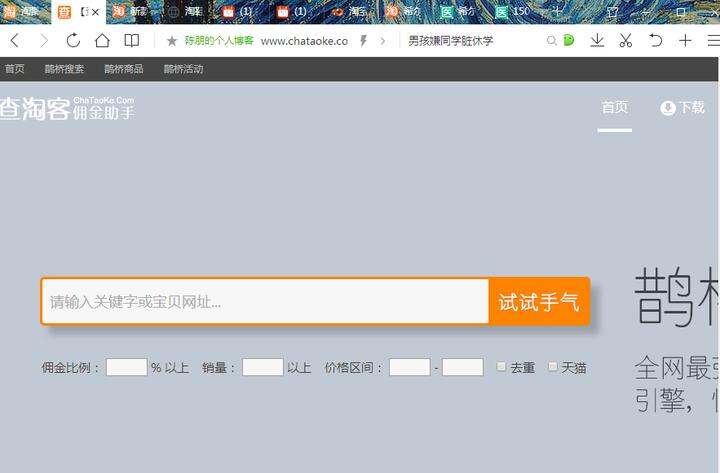The height and width of the screenshot is (473, 720).
Task: Click the magnifier search icon
Action: pyautogui.click(x=551, y=41)
